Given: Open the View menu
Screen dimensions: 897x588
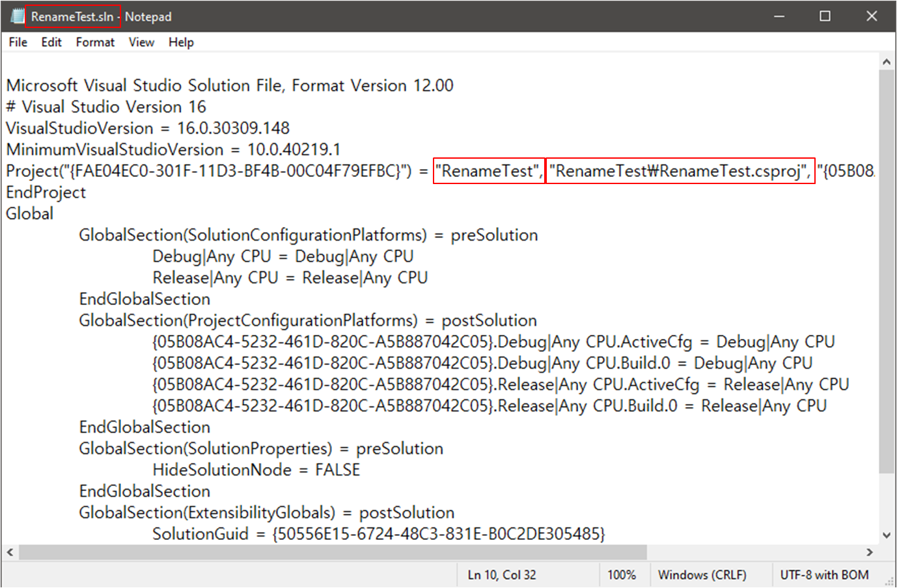Looking at the screenshot, I should click(141, 42).
